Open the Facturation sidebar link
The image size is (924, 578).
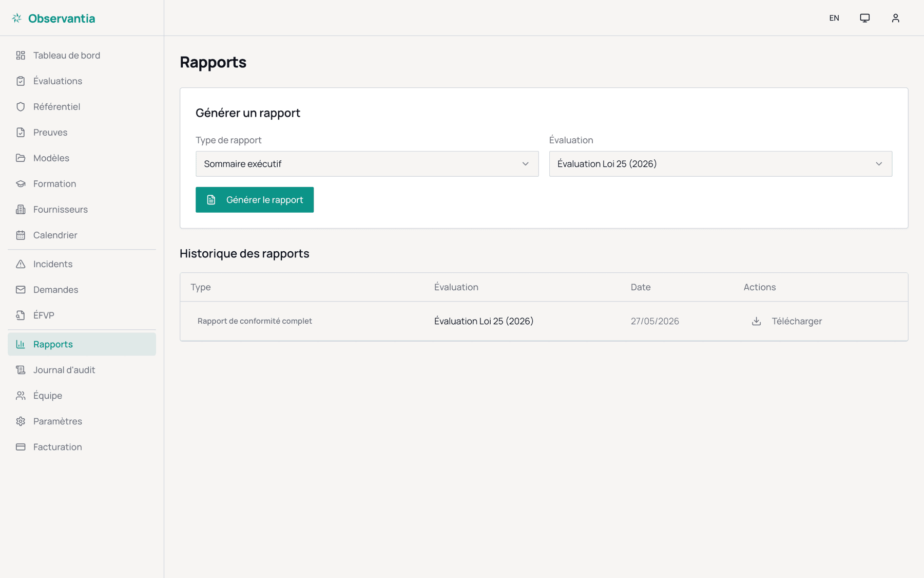click(x=82, y=446)
